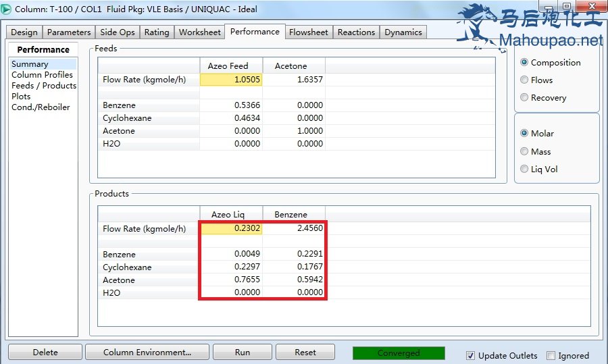
Task: Switch basis to Mass
Action: [525, 152]
